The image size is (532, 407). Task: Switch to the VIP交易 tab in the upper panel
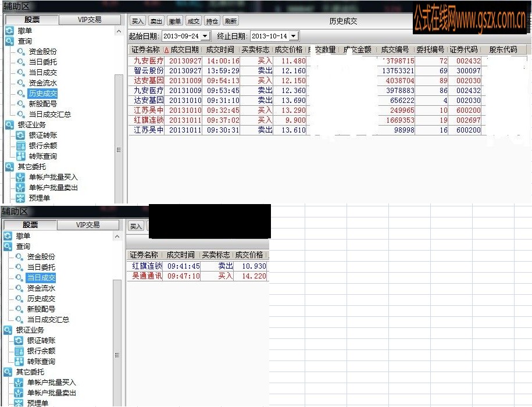pyautogui.click(x=90, y=20)
